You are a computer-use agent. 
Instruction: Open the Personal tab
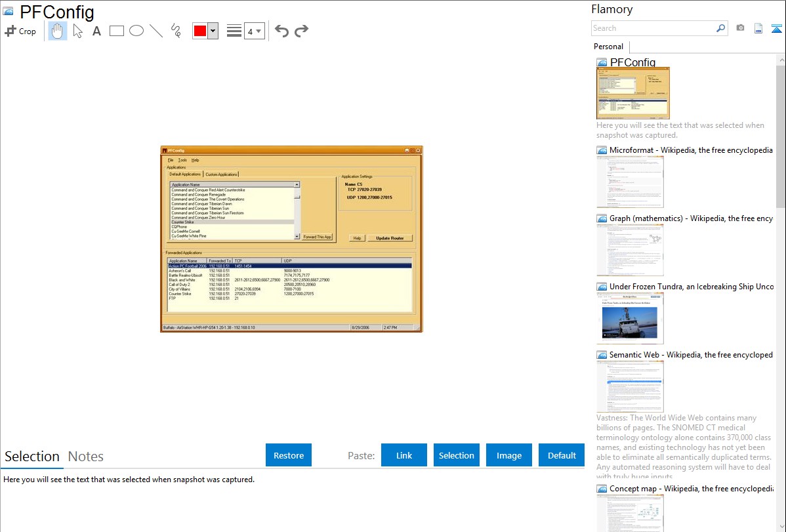608,47
